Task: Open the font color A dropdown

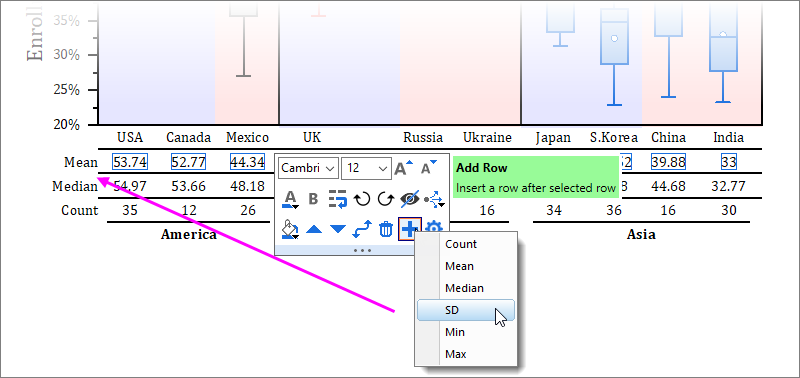Action: 290,199
